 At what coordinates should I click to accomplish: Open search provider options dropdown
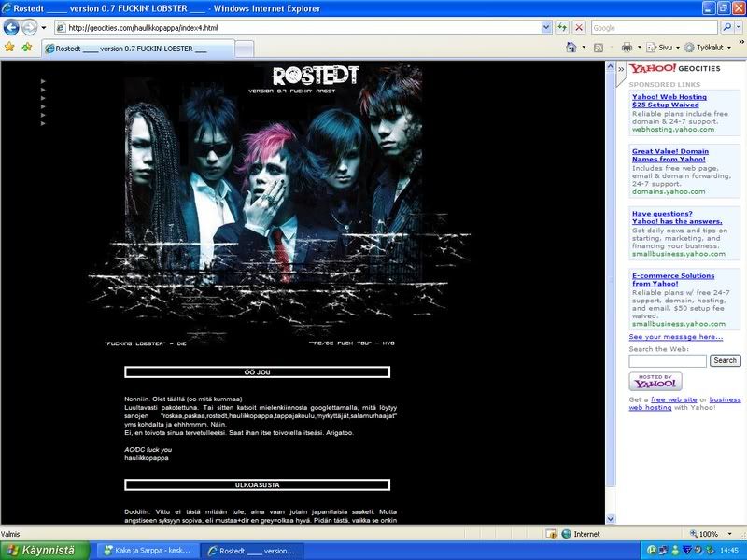[x=738, y=28]
